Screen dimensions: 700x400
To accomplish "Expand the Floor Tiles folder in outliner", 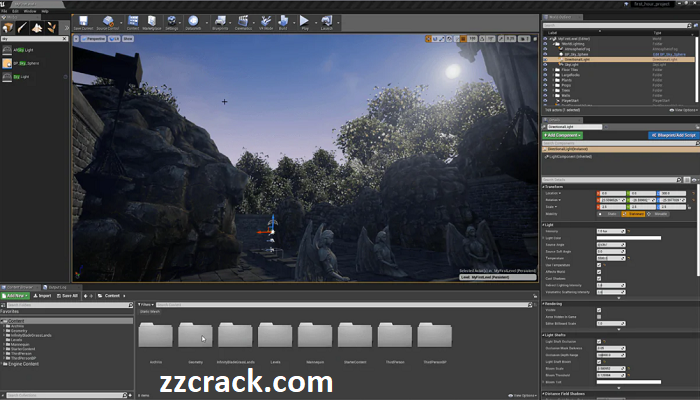I will (x=554, y=70).
